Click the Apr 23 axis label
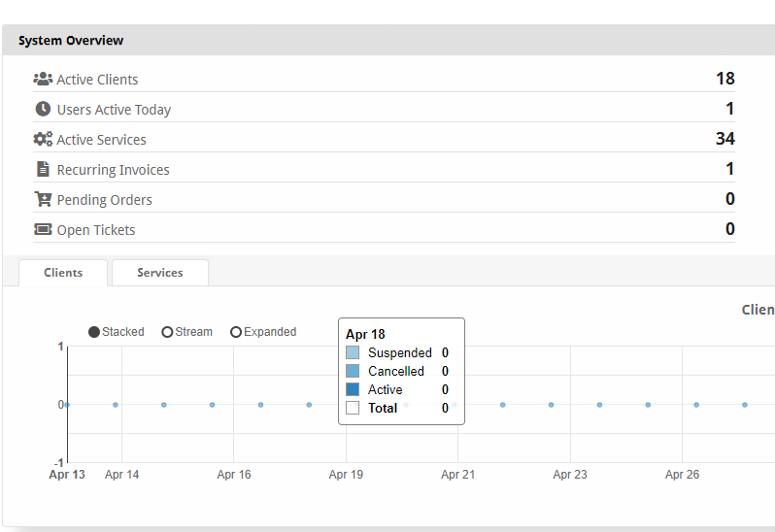The height and width of the screenshot is (532, 775). click(570, 475)
